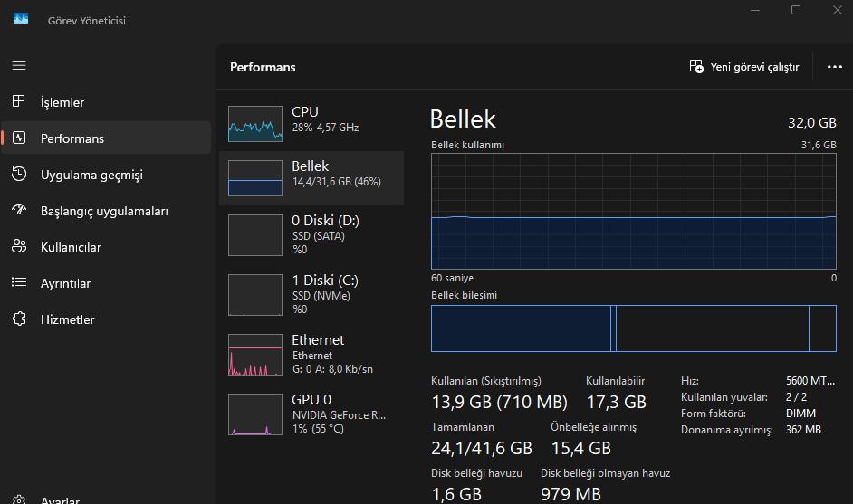Open Uygulama geçmişi history icon

(x=19, y=175)
